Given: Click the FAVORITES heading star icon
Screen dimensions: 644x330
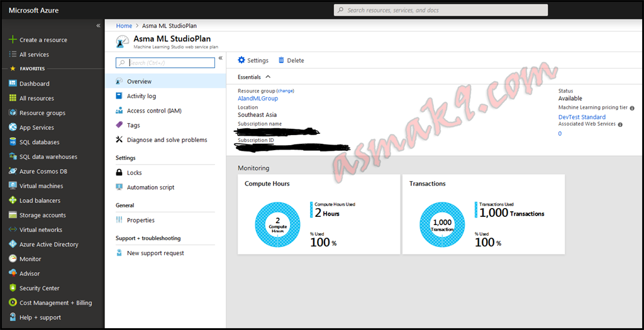Looking at the screenshot, I should (x=13, y=69).
